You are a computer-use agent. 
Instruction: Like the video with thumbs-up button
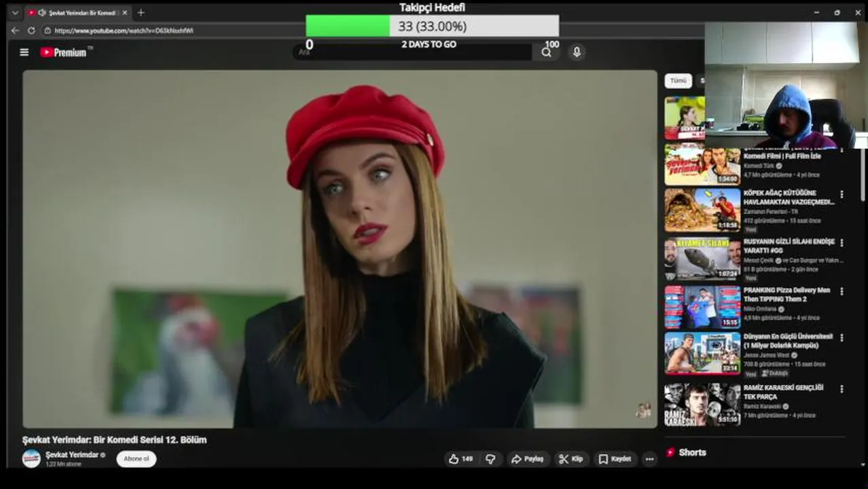pos(460,459)
